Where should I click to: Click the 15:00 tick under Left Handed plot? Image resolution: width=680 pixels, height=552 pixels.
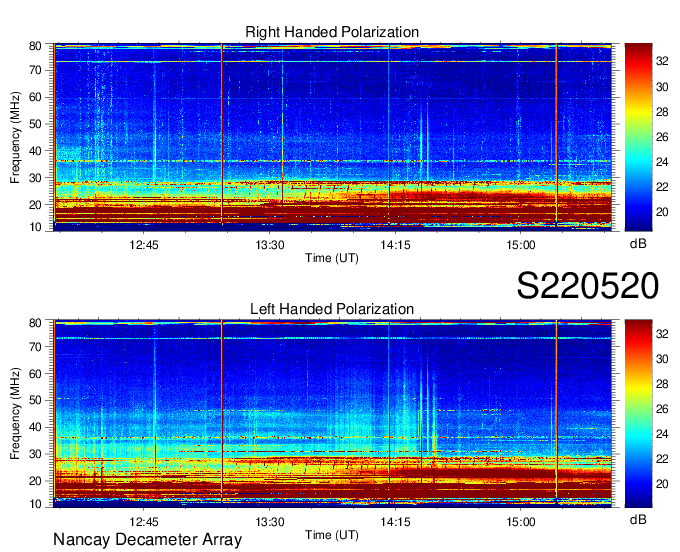(x=521, y=522)
